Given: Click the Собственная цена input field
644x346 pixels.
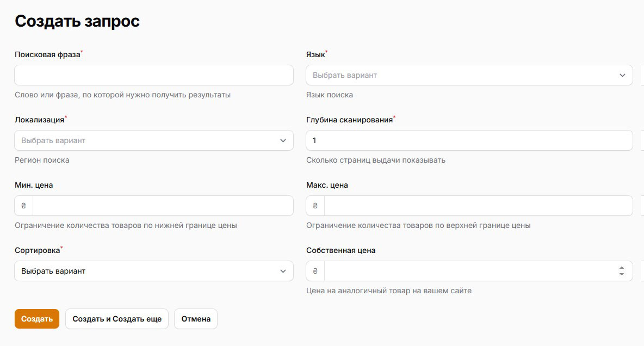Looking at the screenshot, I should (468, 271).
